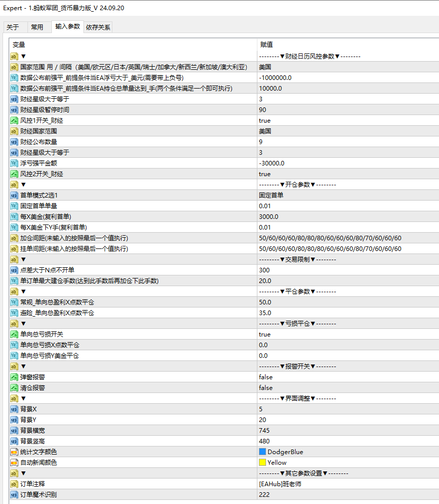Toggle the 单向总亏损开关 true value
The image size is (439, 504).
point(265,334)
